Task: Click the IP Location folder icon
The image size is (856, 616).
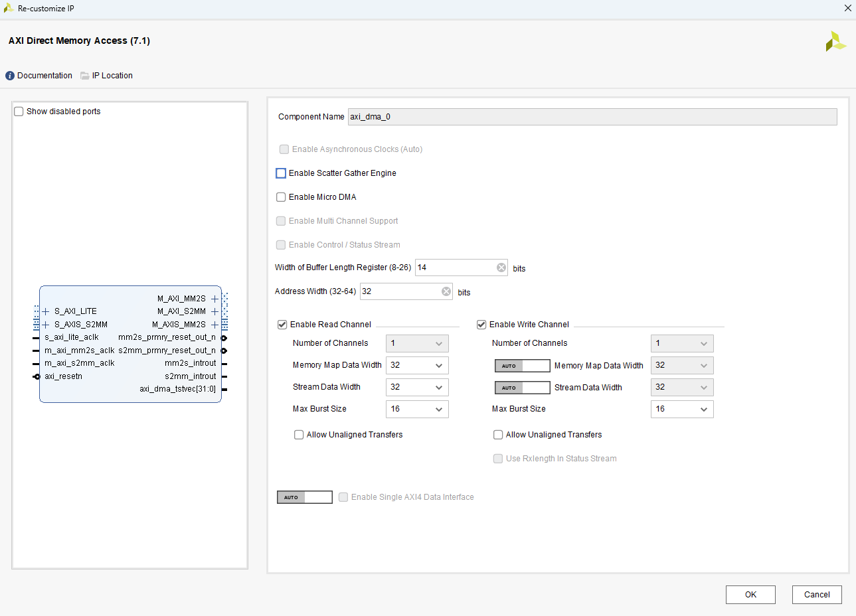Action: pos(85,76)
